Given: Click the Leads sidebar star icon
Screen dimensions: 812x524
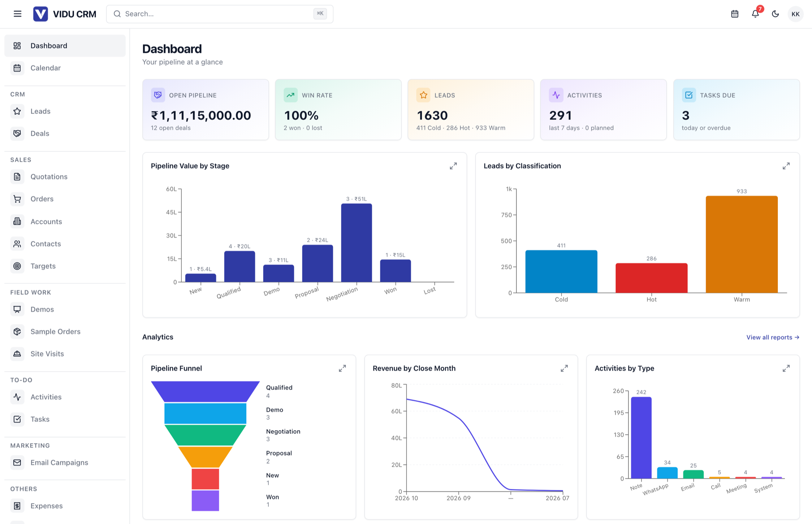Looking at the screenshot, I should point(17,111).
